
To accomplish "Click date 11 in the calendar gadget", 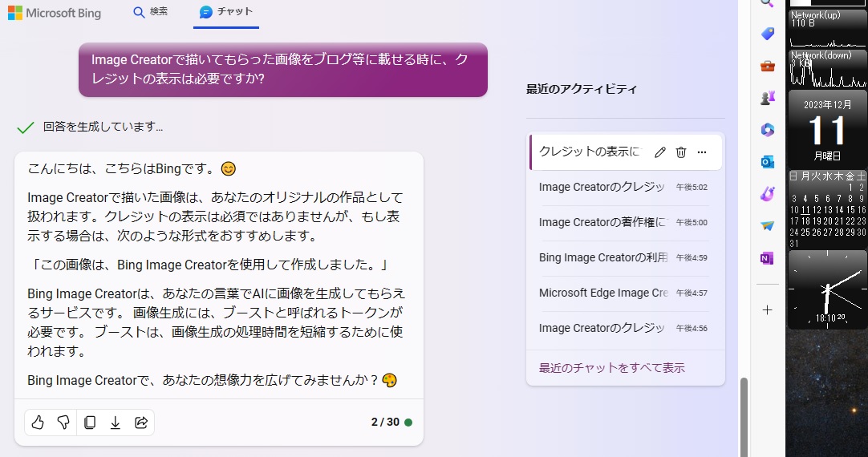I will tap(805, 210).
